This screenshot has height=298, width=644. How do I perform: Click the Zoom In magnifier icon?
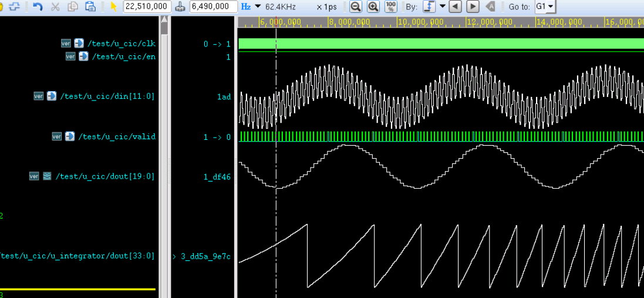[x=373, y=7]
